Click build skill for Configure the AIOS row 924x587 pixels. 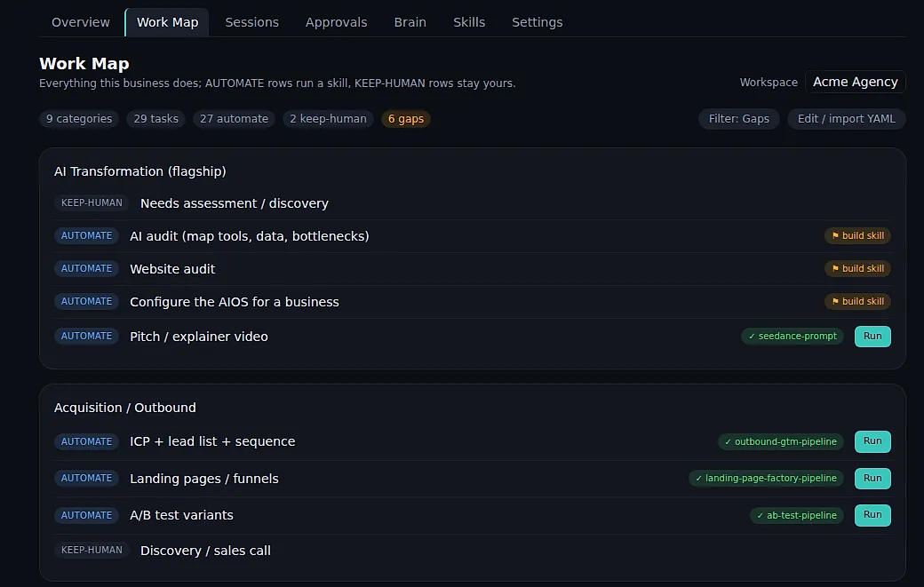(857, 301)
